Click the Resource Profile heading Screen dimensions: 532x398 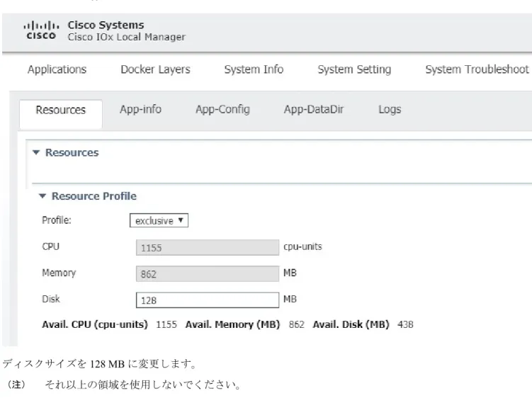[94, 195]
